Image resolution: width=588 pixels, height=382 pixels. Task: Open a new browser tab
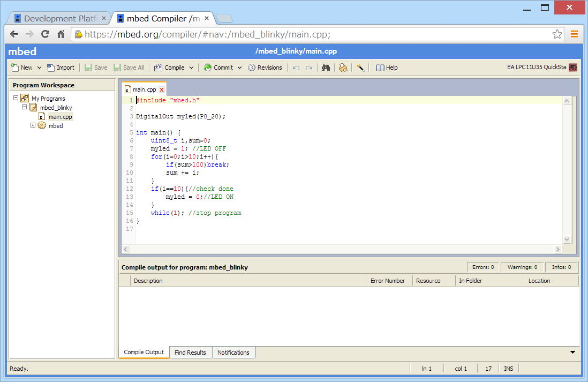(224, 18)
